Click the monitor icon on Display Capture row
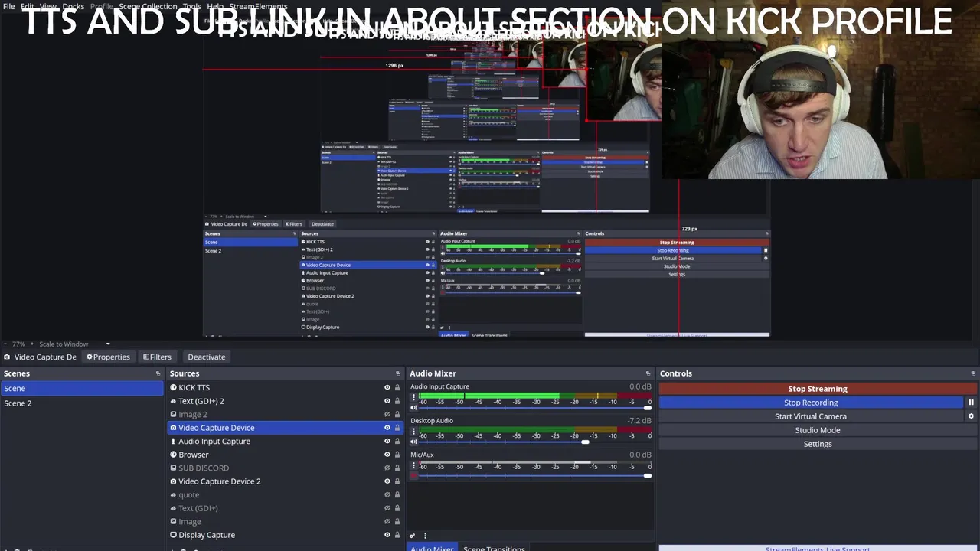Viewport: 980px width, 551px height. click(x=173, y=535)
